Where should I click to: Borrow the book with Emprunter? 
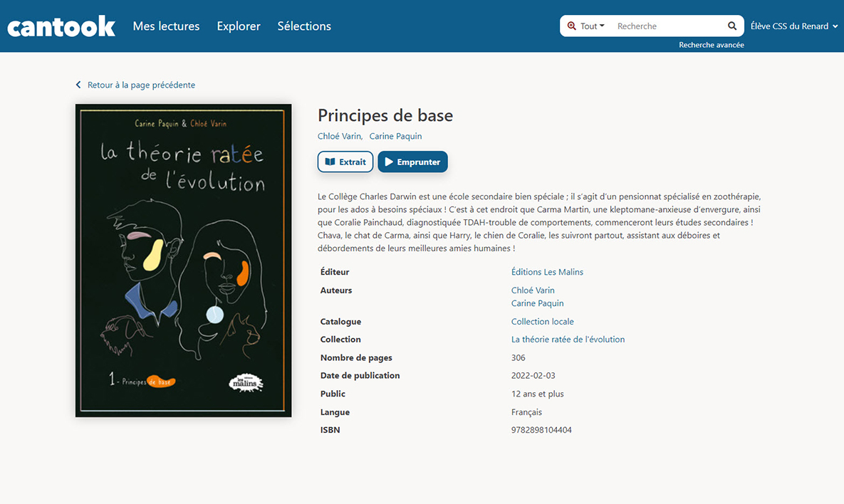[413, 162]
